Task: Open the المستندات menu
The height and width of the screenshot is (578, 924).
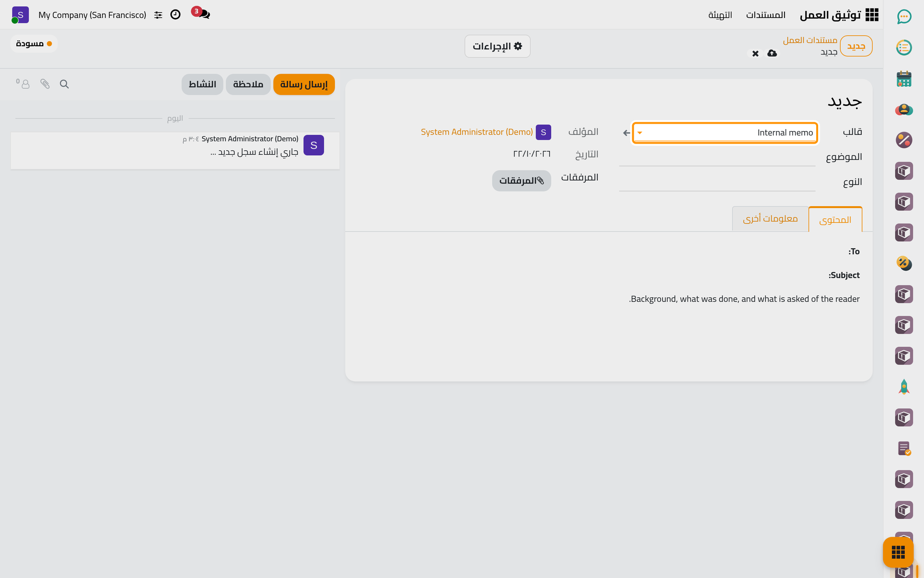Action: click(x=766, y=15)
